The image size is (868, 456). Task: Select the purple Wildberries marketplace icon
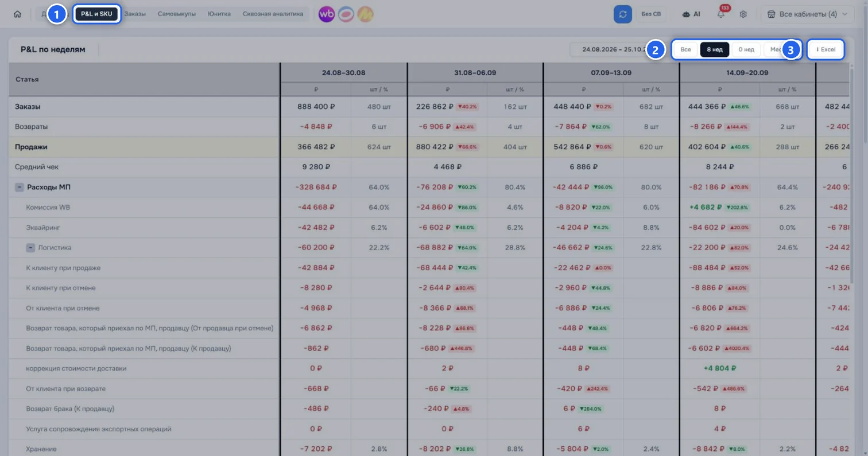click(327, 14)
